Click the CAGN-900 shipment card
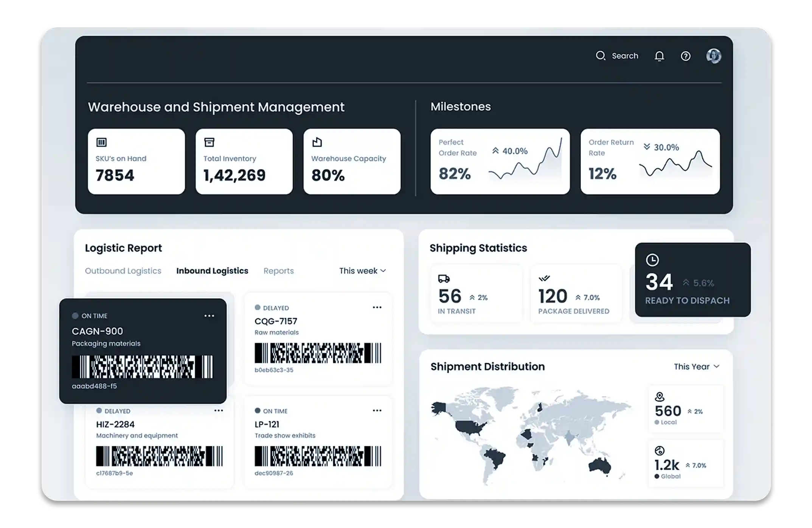The width and height of the screenshot is (812, 528). pyautogui.click(x=143, y=350)
